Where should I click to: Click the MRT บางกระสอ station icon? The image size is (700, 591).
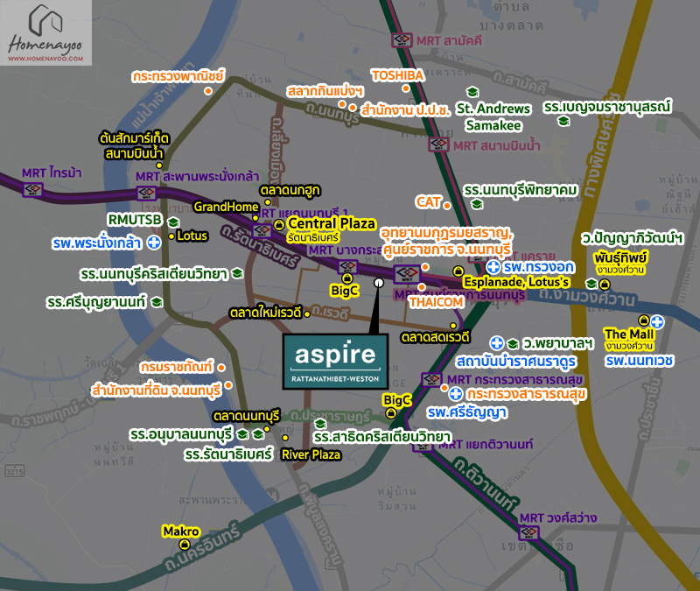(x=347, y=267)
